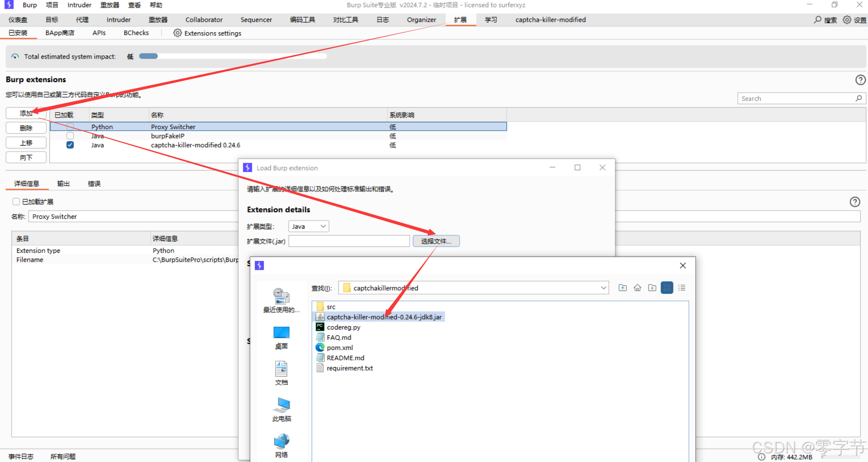Click the system impact gauge icon
The width and height of the screenshot is (868, 462).
coord(15,57)
